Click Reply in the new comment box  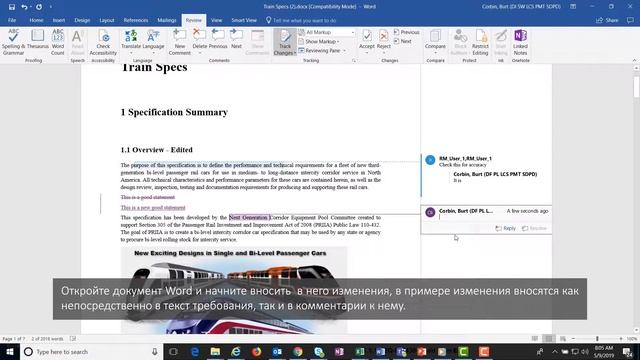pyautogui.click(x=505, y=228)
